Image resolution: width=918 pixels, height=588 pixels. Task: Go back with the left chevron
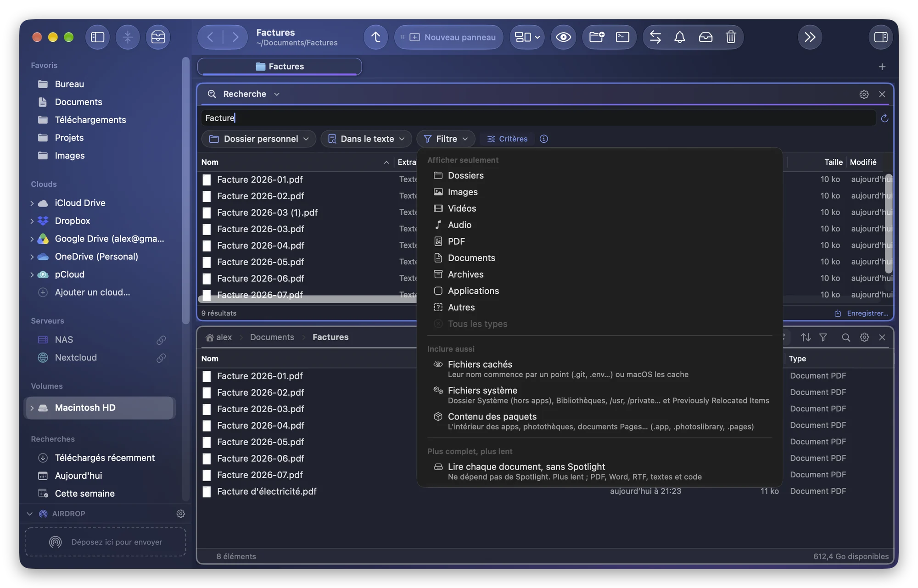[x=210, y=37]
